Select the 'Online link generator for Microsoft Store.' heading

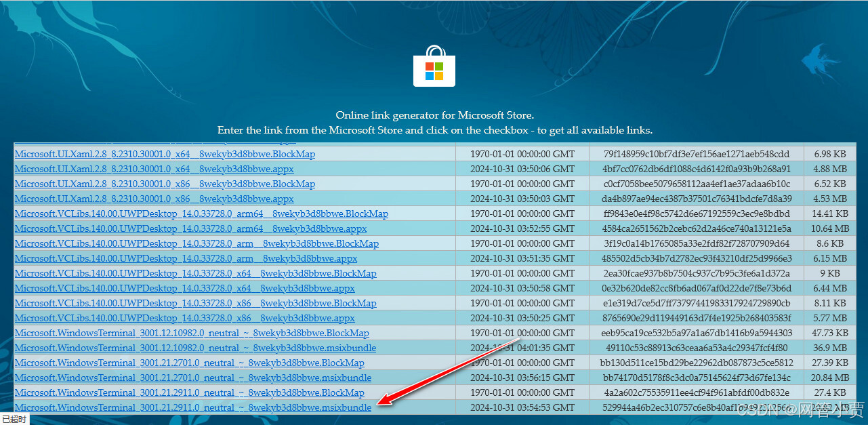point(434,115)
